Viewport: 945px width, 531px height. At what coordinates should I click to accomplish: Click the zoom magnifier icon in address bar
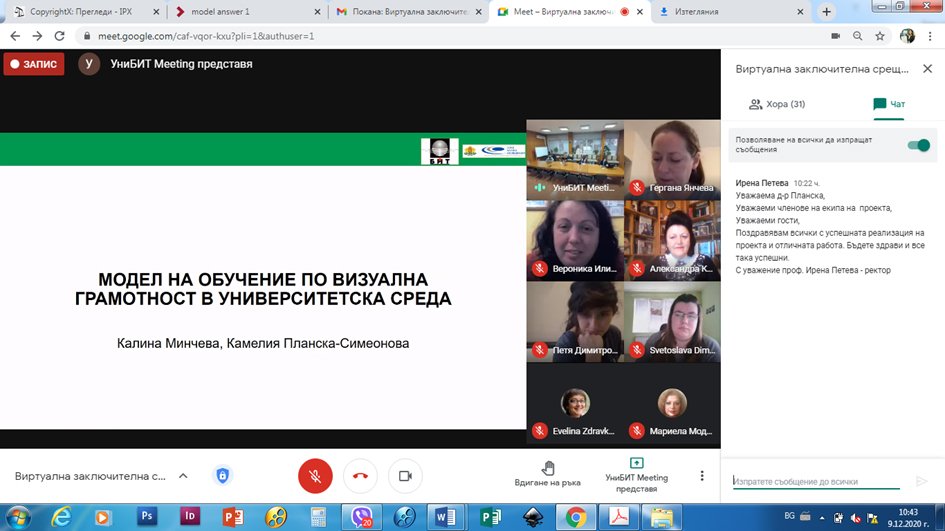(x=858, y=36)
